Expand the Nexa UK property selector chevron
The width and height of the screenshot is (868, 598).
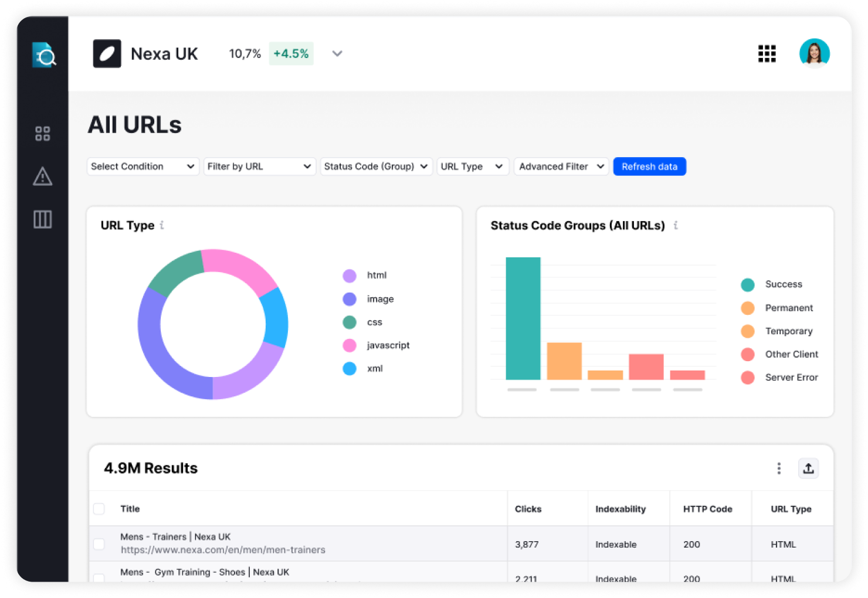tap(337, 53)
